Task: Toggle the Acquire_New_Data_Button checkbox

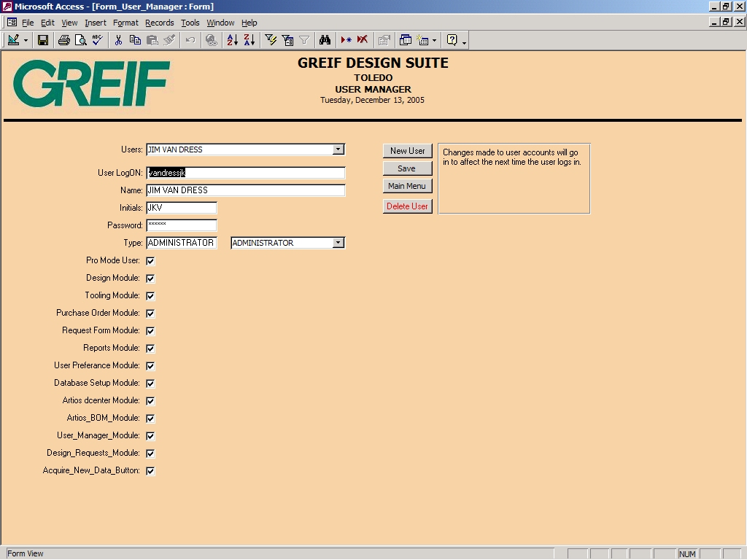Action: point(150,471)
